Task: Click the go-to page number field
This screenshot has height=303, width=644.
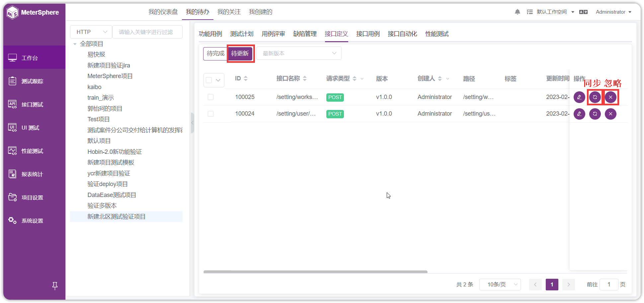Action: click(609, 284)
